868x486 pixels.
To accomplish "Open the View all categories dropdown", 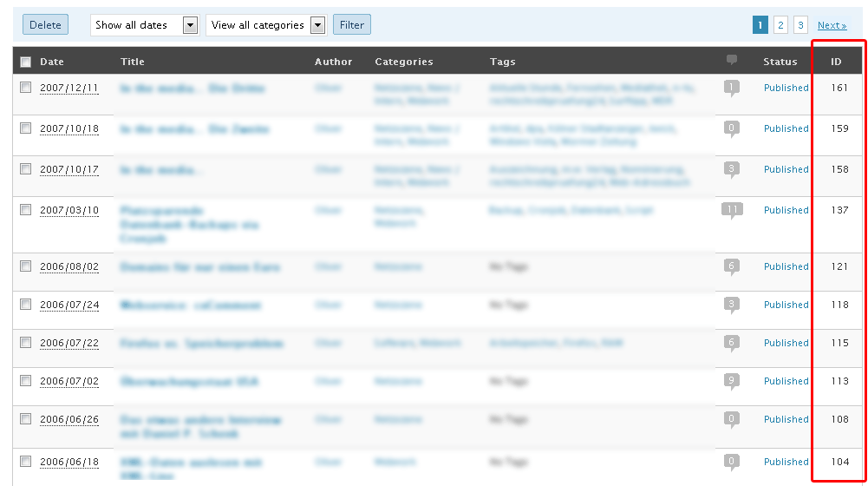I will tap(265, 25).
